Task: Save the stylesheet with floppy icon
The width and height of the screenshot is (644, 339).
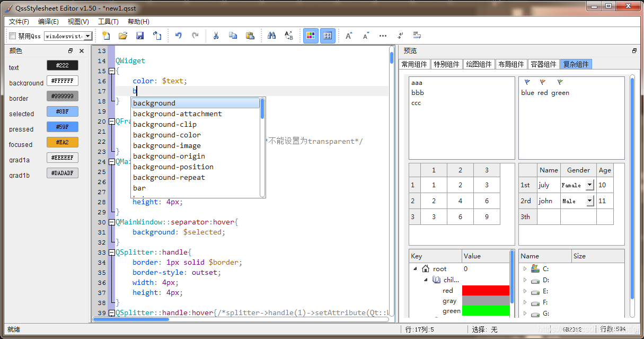Action: (x=140, y=36)
